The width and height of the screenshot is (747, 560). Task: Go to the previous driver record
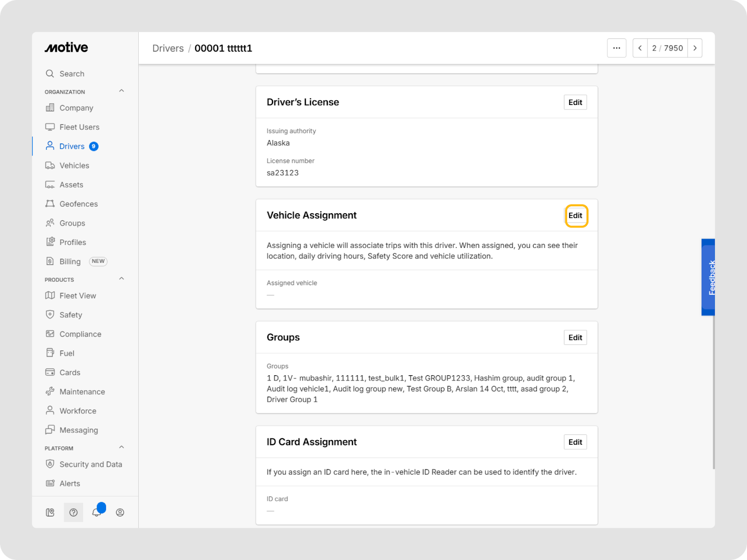pyautogui.click(x=640, y=48)
